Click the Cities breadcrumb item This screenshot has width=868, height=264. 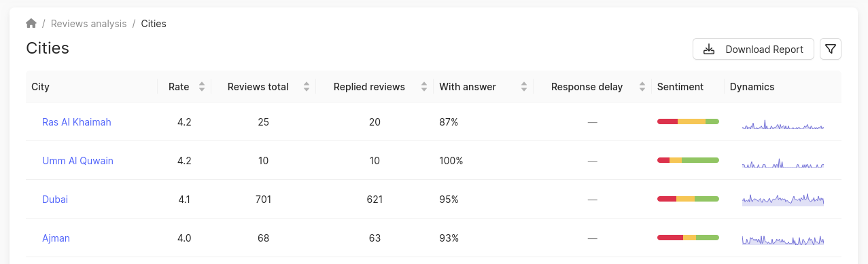click(154, 24)
